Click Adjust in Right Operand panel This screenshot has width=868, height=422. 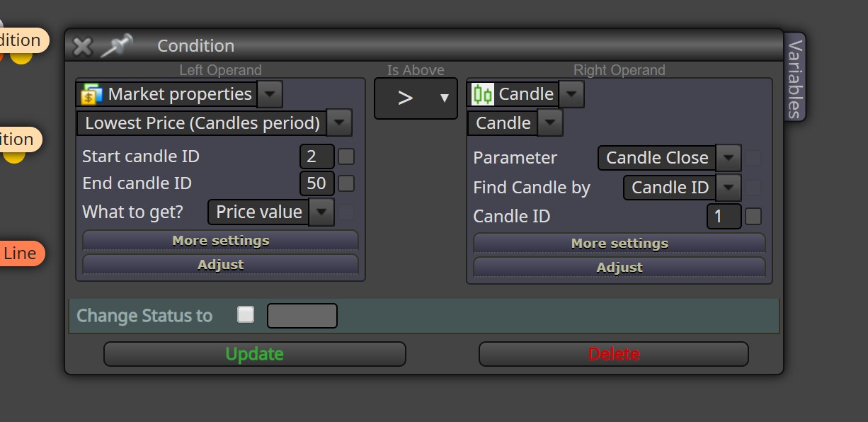click(x=619, y=267)
